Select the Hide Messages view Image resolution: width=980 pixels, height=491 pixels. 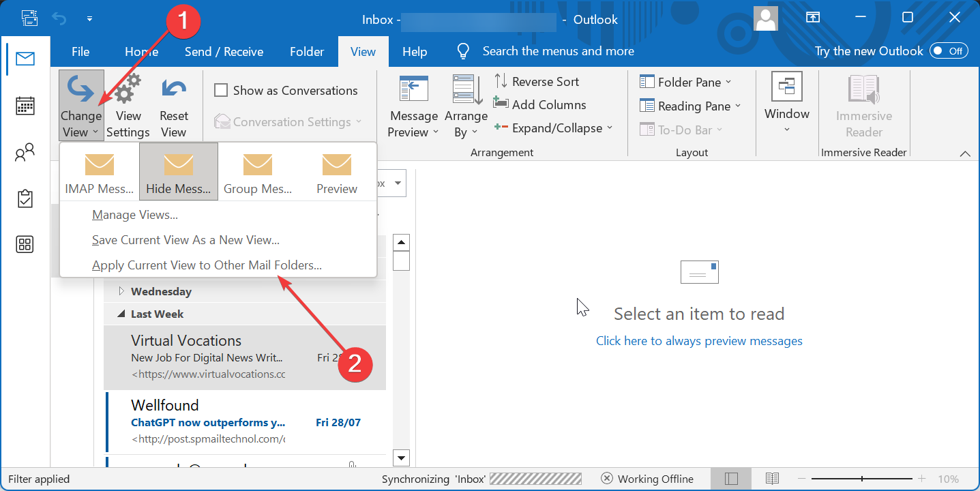coord(179,172)
